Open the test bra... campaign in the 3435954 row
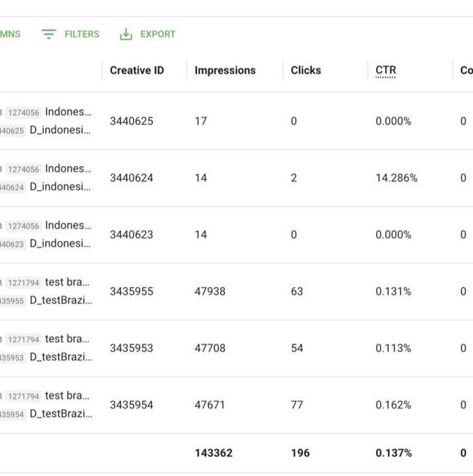 pyautogui.click(x=67, y=396)
